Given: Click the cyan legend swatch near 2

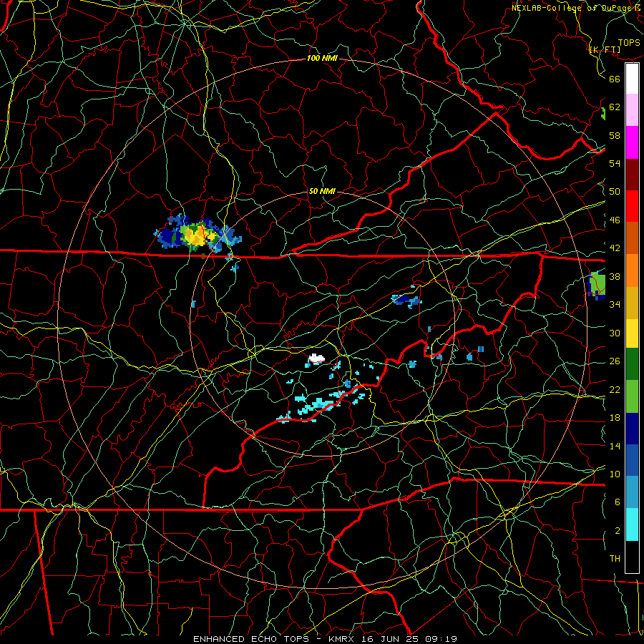Looking at the screenshot, I should (x=632, y=525).
